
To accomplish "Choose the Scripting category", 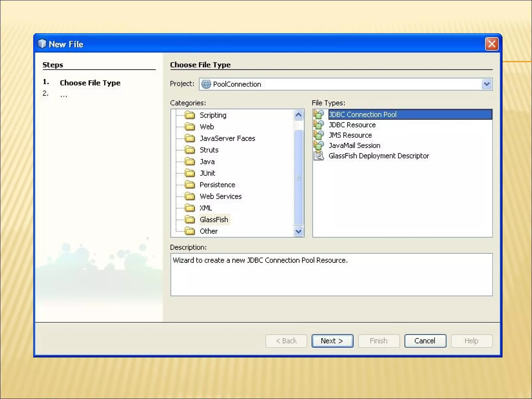I will [x=213, y=115].
